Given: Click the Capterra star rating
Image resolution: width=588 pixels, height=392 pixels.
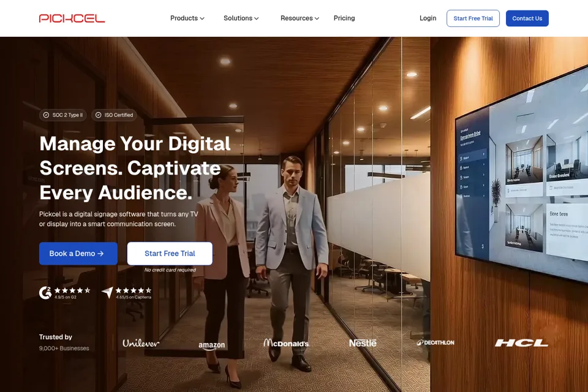Looking at the screenshot, I should click(x=134, y=290).
